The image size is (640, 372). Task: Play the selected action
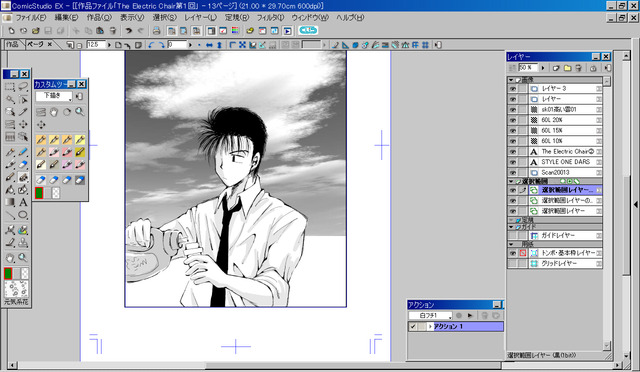(x=470, y=315)
